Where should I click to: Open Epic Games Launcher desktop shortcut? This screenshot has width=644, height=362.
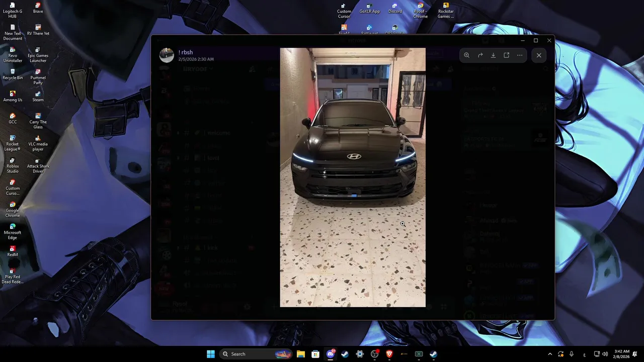pyautogui.click(x=38, y=55)
